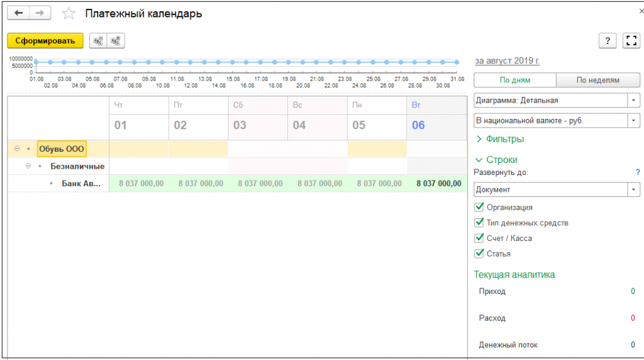Open help with the question mark button
The image size is (644, 360).
[607, 41]
